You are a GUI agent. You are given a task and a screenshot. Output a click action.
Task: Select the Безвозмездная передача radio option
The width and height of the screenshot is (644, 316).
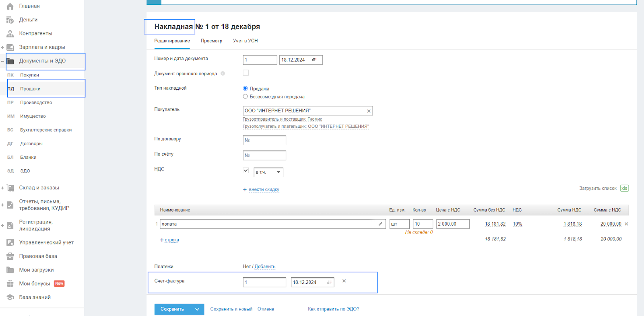[246, 96]
